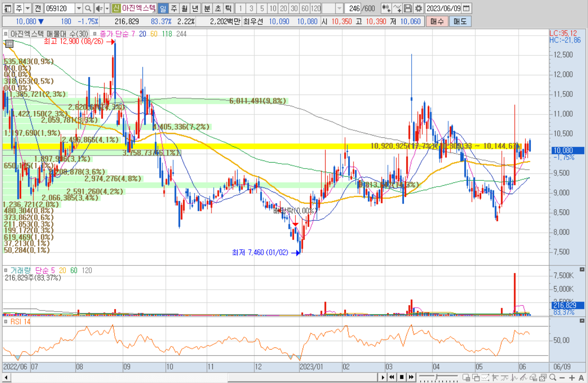Screen dimensions: 588x383
Task: Click the save floppy disk icon
Action: pyautogui.click(x=408, y=8)
